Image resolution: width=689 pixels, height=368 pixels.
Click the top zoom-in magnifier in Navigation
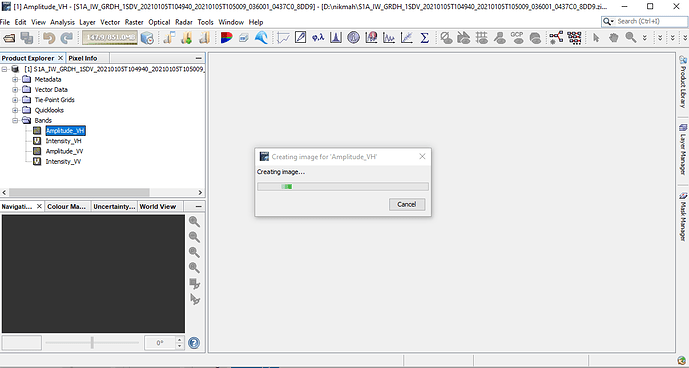point(194,222)
